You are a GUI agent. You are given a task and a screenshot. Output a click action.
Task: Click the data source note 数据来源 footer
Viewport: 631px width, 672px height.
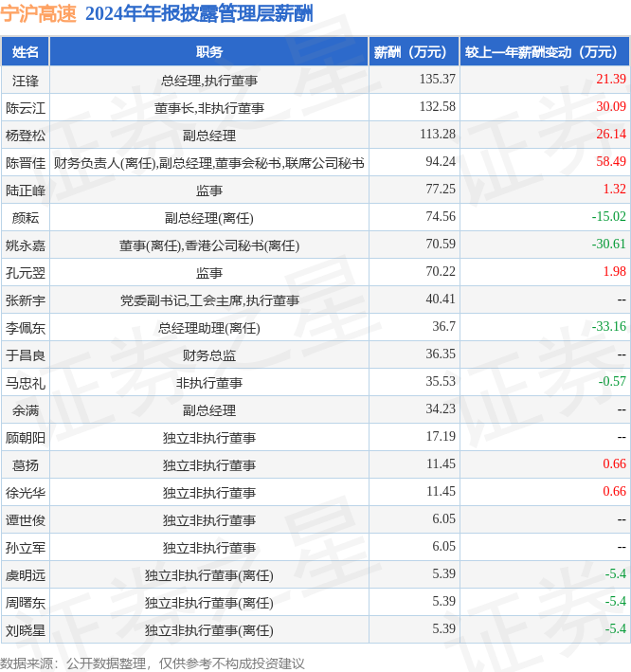pyautogui.click(x=153, y=663)
